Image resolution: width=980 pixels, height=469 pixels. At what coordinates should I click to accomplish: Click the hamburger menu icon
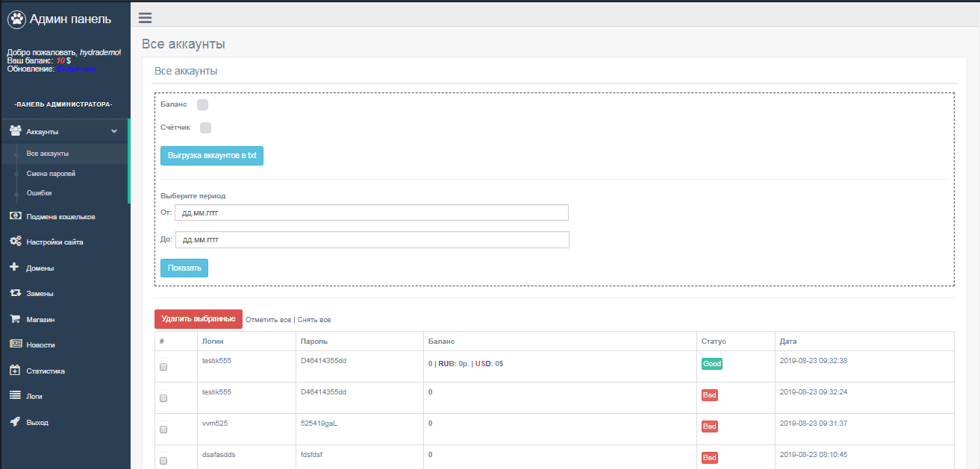point(146,18)
